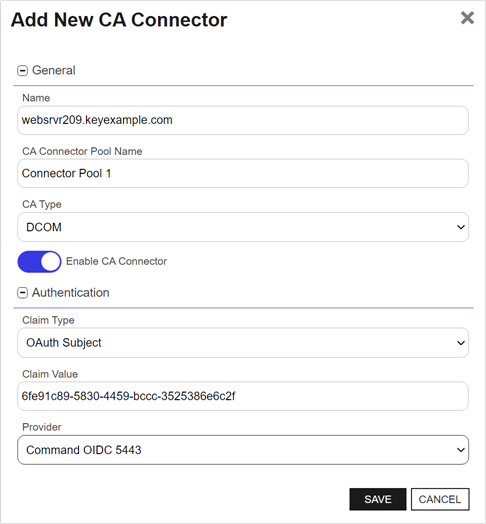Close the Add New CA Connector dialog
Viewport: 486px width, 524px height.
467,18
